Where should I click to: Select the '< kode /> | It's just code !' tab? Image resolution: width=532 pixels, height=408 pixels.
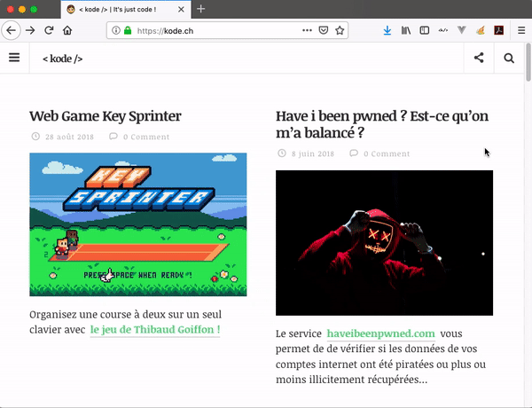point(126,10)
